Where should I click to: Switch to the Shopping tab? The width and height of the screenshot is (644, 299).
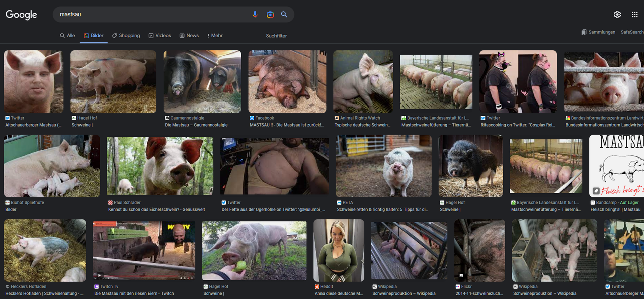click(x=126, y=36)
